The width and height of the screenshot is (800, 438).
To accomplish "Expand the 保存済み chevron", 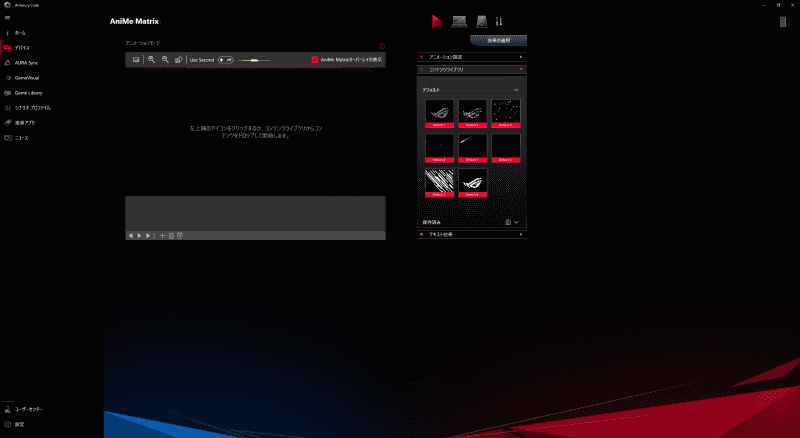I will tap(517, 222).
